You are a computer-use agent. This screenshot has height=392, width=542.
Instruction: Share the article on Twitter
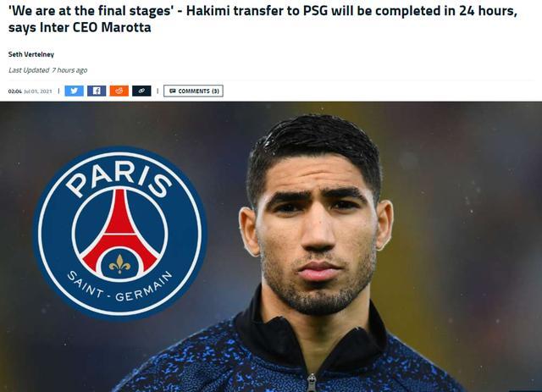(74, 91)
